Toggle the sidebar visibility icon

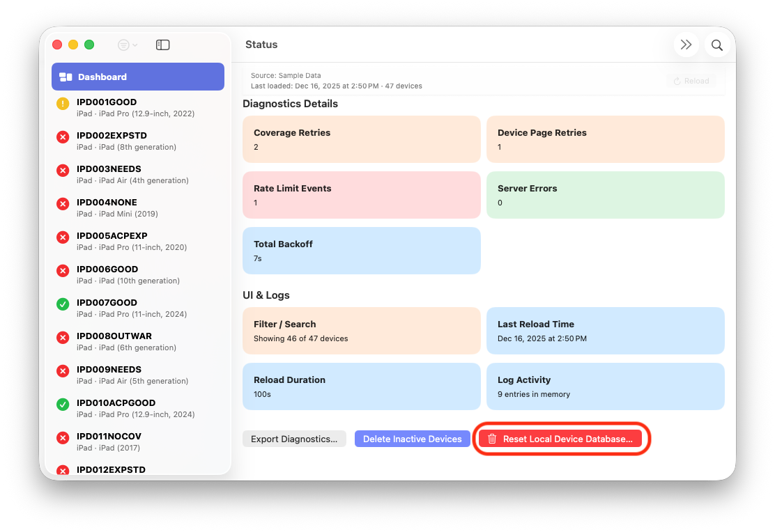coord(162,45)
